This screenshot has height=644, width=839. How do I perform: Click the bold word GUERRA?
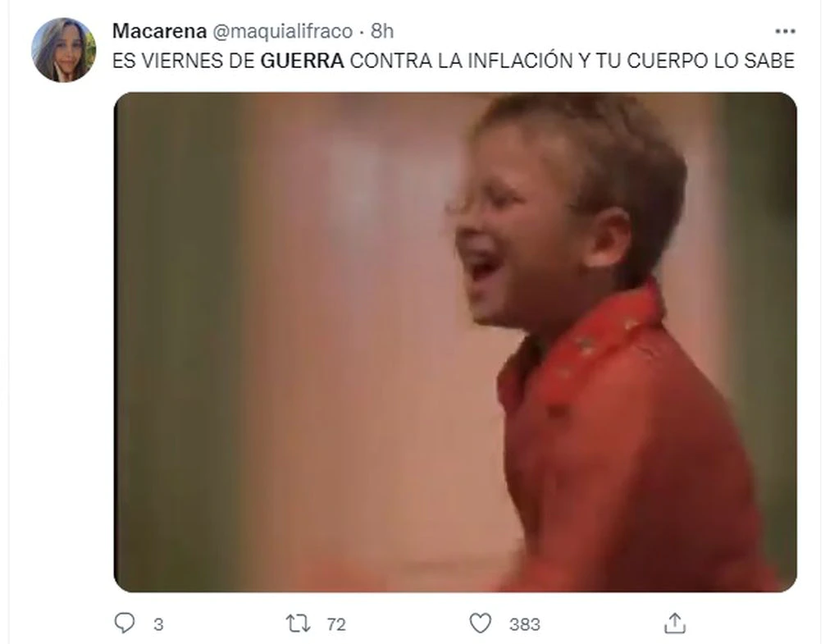coord(303,61)
